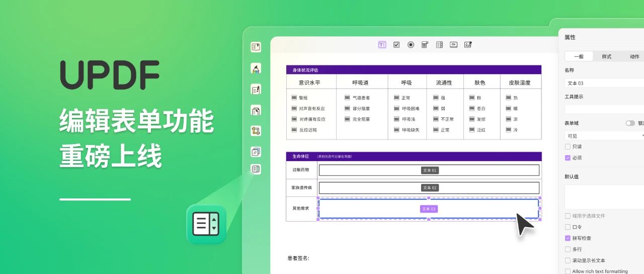Screen dimensions: 644x274
Task: Click the 流通性 column heading
Action: pyautogui.click(x=444, y=83)
